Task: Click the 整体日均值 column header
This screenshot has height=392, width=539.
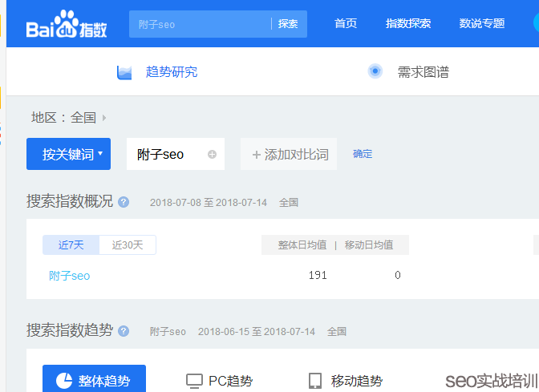Action: tap(302, 245)
